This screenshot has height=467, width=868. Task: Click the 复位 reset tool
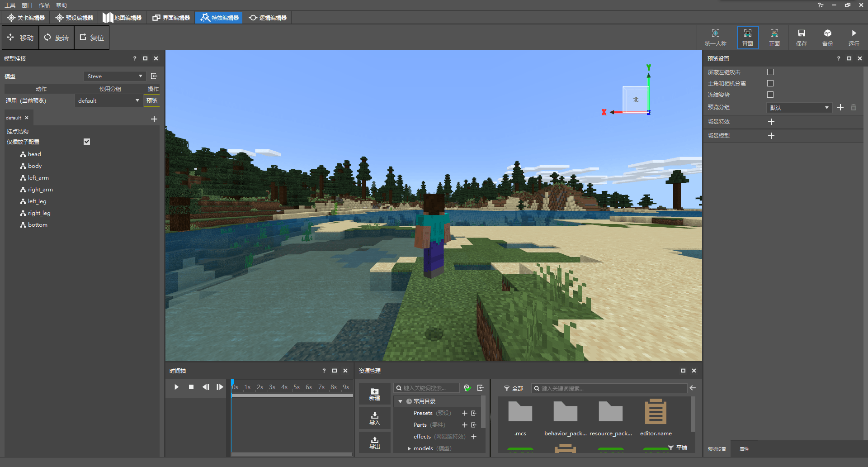92,38
